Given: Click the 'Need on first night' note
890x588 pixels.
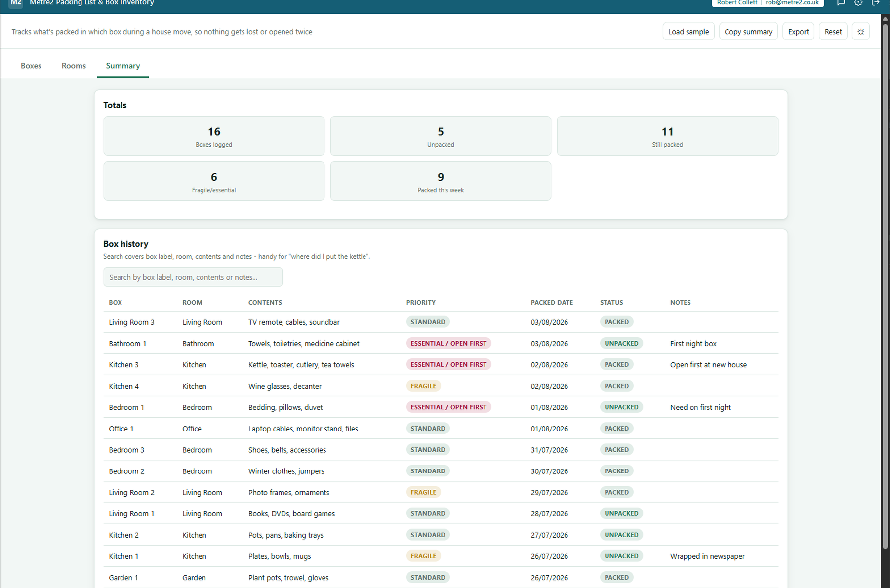Looking at the screenshot, I should [700, 407].
